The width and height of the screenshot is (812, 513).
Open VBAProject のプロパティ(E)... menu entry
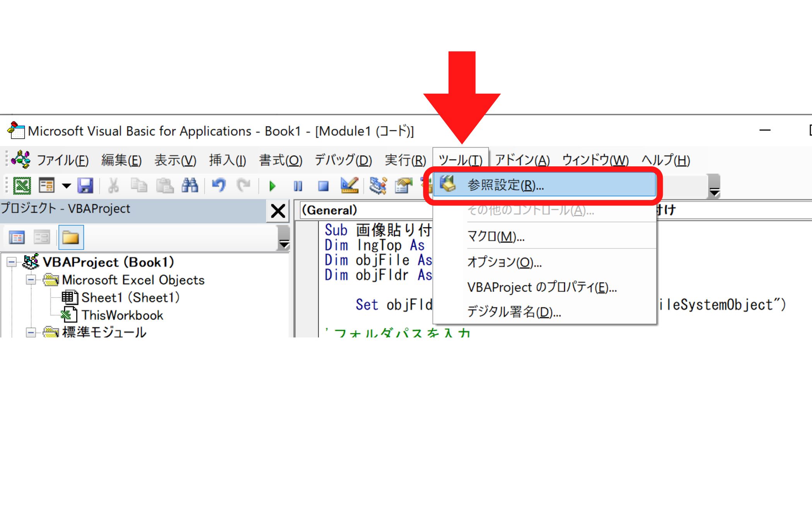[545, 287]
